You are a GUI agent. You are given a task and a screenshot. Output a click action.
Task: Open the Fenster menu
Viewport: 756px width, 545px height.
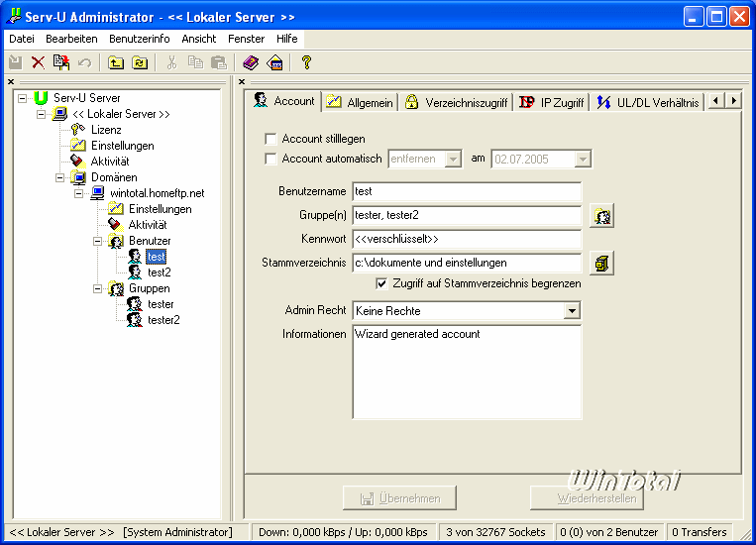tap(247, 39)
